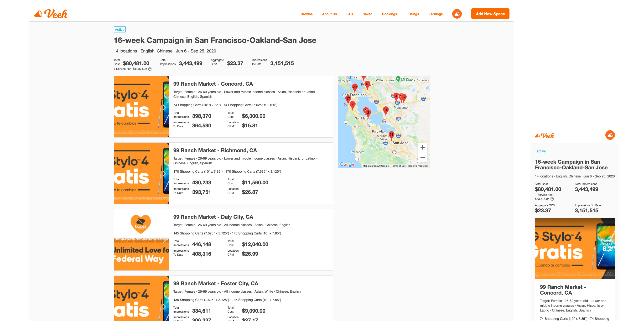The height and width of the screenshot is (327, 644).
Task: Open the map Terms of Use link
Action: coord(398,166)
